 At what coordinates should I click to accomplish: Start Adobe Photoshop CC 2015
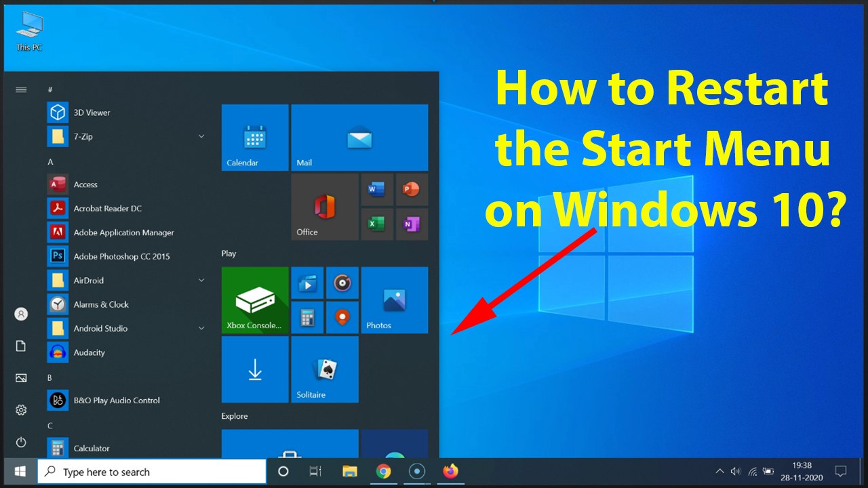(x=126, y=256)
